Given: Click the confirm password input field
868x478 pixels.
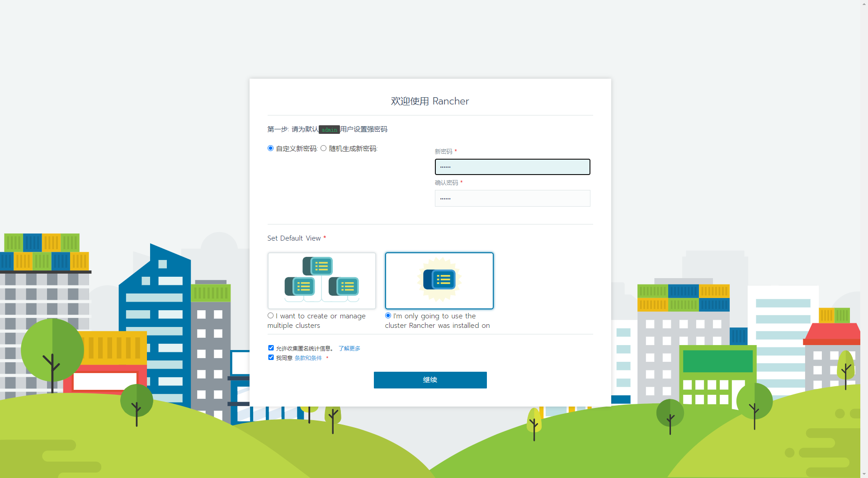Looking at the screenshot, I should click(x=512, y=198).
